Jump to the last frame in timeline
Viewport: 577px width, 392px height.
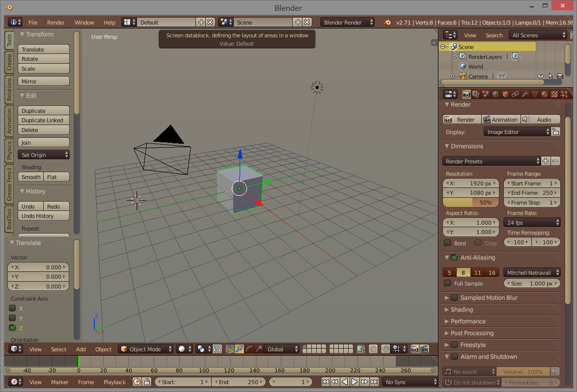pyautogui.click(x=374, y=382)
